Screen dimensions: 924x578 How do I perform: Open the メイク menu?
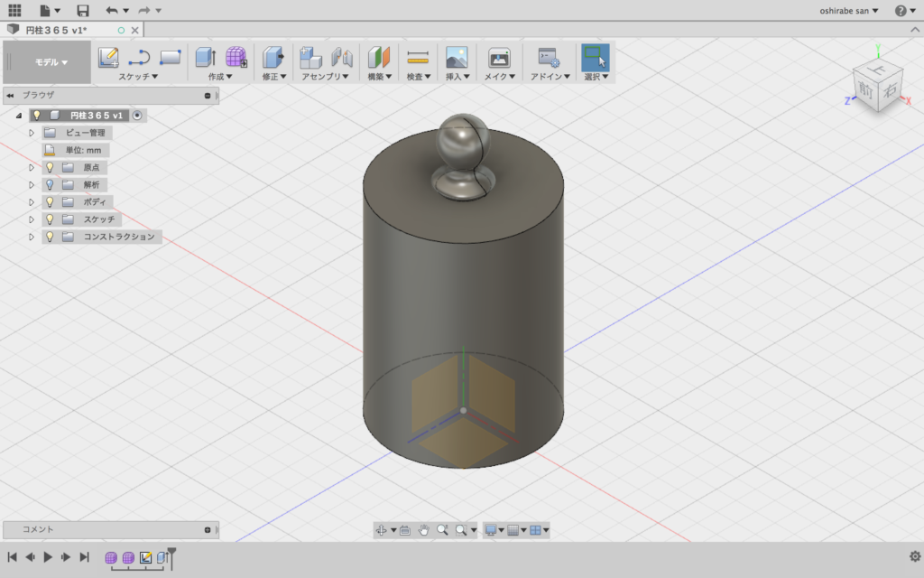(x=499, y=77)
